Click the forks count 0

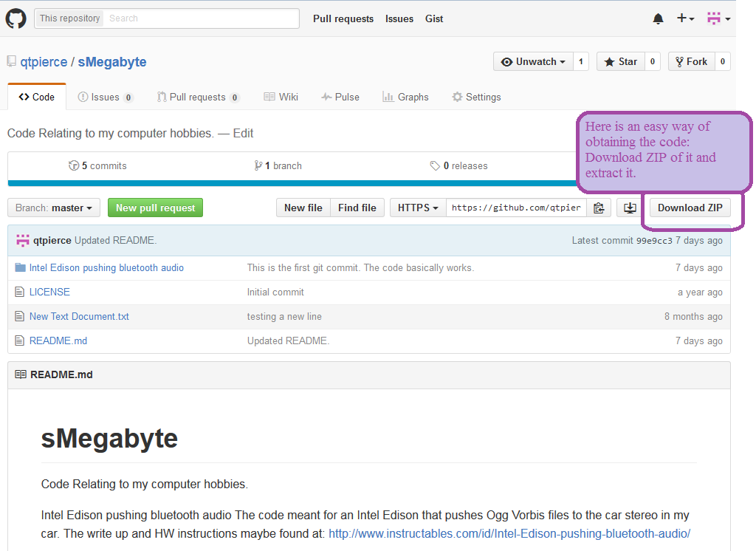722,62
